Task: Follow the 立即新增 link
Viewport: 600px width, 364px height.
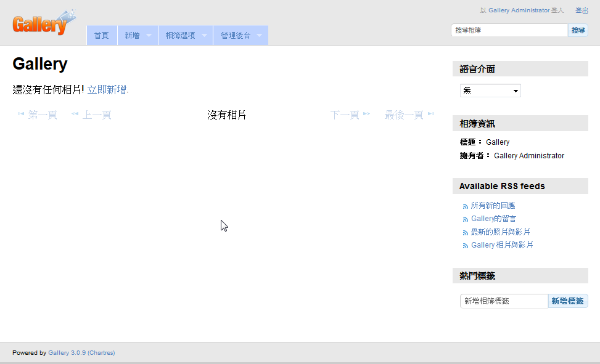Action: point(107,90)
